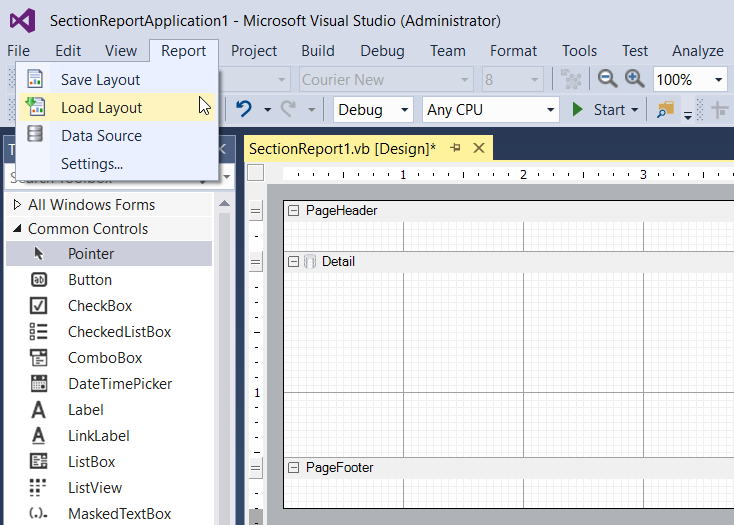Viewport: 734px width, 525px height.
Task: Click the disabled grid toolbar icon
Action: tap(571, 79)
